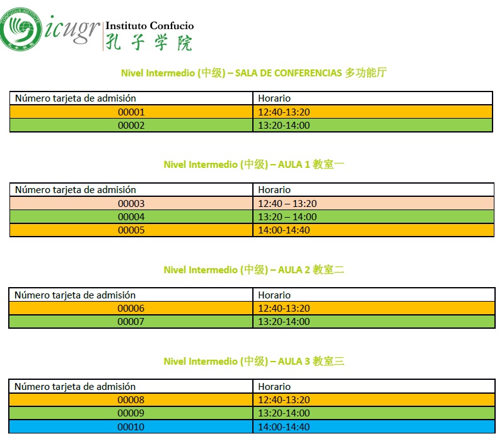Click admission number 00001 cell
502x448 pixels.
pyautogui.click(x=131, y=112)
